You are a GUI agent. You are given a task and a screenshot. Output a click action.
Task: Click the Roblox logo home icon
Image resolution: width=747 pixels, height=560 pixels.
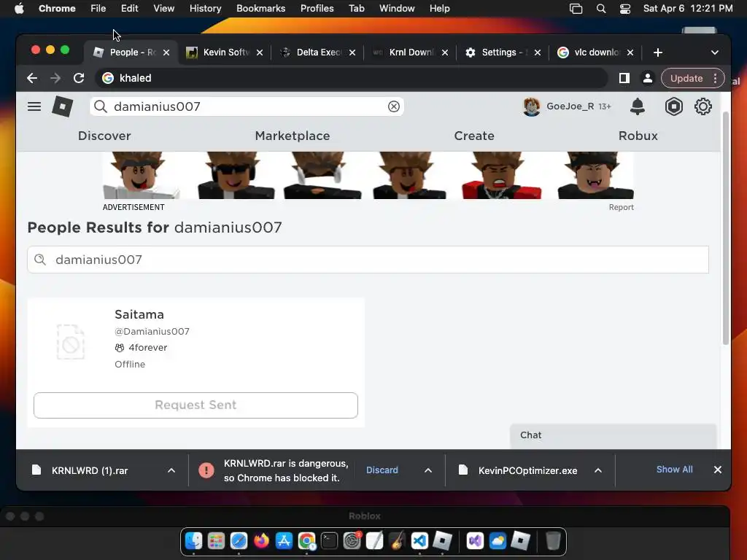click(x=63, y=106)
